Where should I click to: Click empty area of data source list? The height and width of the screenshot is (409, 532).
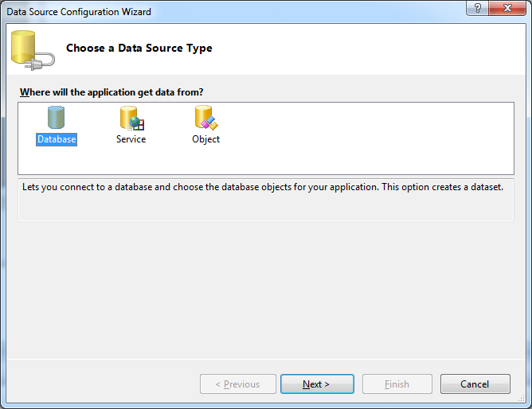pyautogui.click(x=366, y=138)
